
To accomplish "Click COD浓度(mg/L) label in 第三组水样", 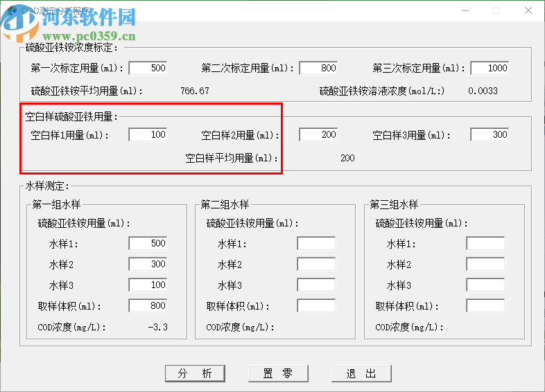I will pyautogui.click(x=410, y=327).
